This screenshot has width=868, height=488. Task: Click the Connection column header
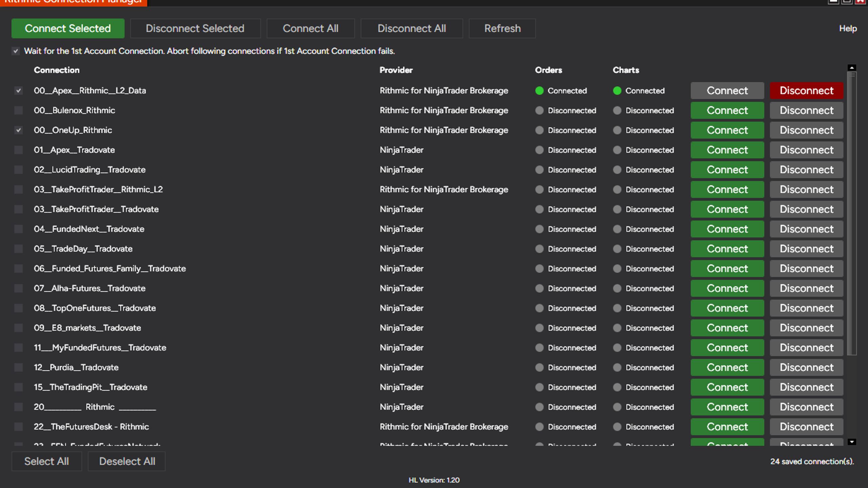(x=57, y=70)
